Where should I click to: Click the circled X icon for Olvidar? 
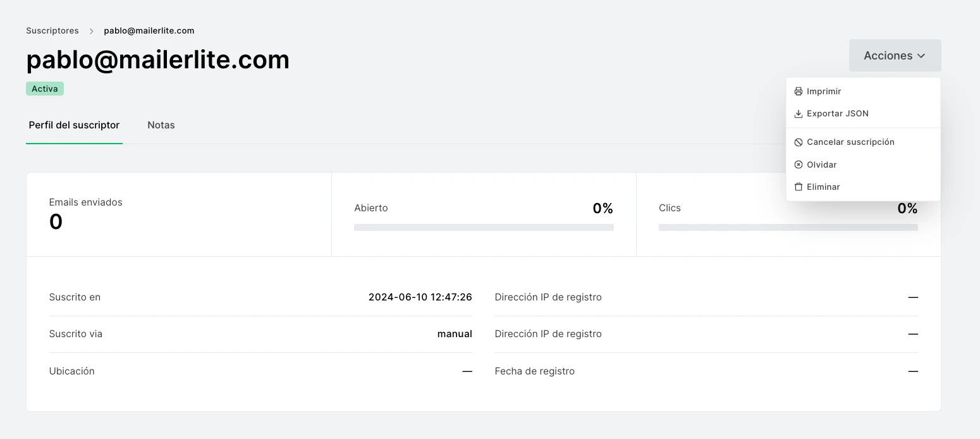click(x=799, y=165)
